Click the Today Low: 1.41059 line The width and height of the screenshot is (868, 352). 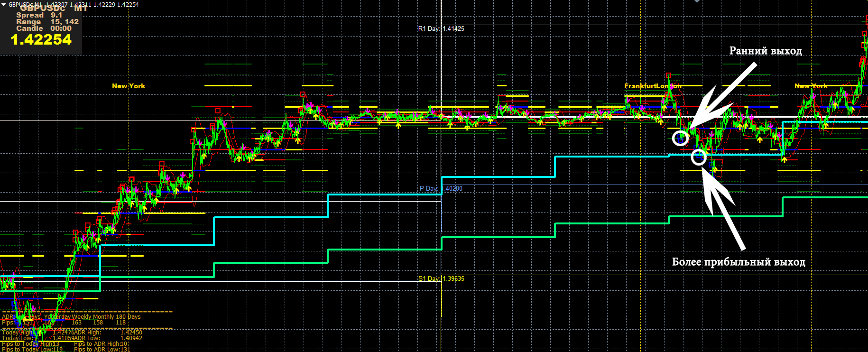tap(37, 338)
